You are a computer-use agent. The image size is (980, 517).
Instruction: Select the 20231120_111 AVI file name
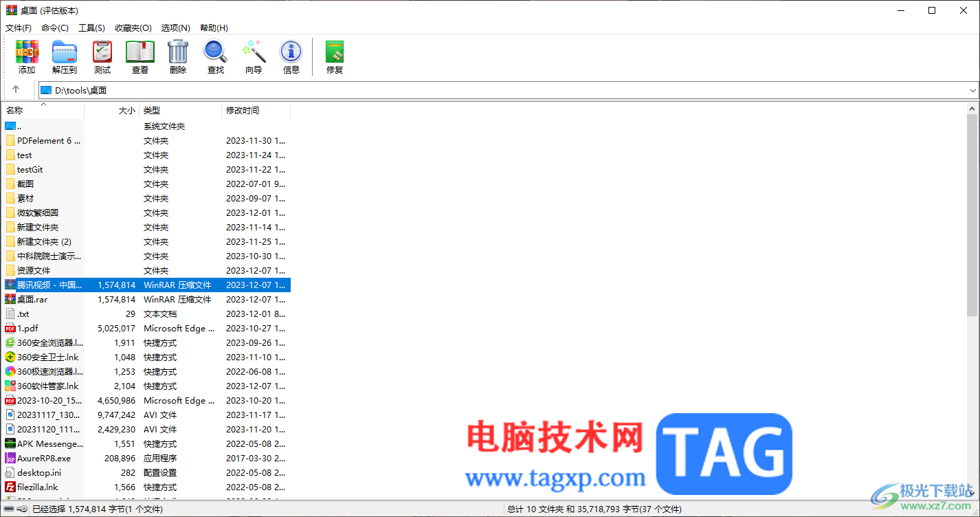[x=49, y=429]
